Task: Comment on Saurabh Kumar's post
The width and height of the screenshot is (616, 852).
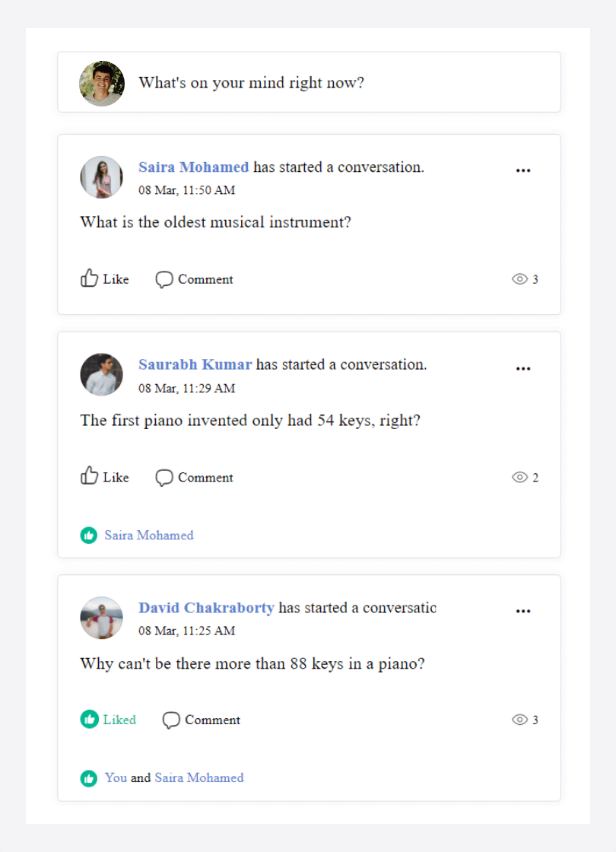Action: (x=194, y=477)
